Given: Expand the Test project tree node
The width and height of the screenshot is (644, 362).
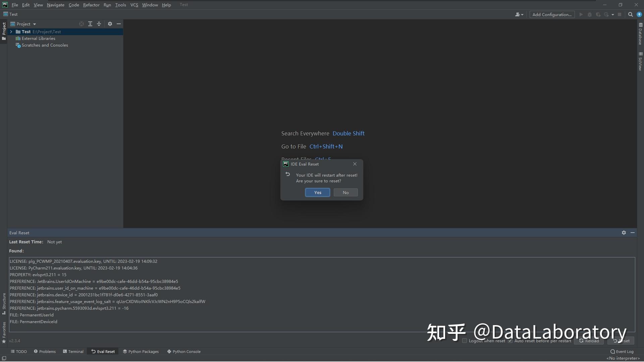Looking at the screenshot, I should coord(11,32).
